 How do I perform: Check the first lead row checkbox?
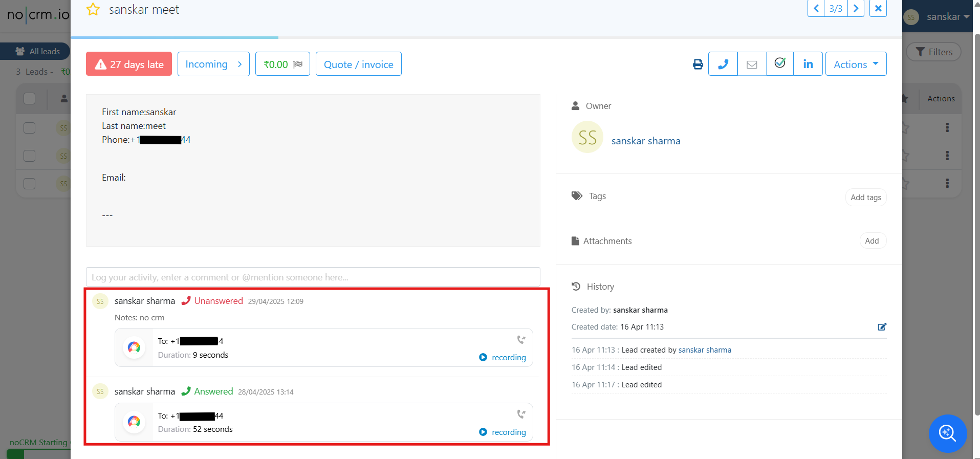[30, 127]
